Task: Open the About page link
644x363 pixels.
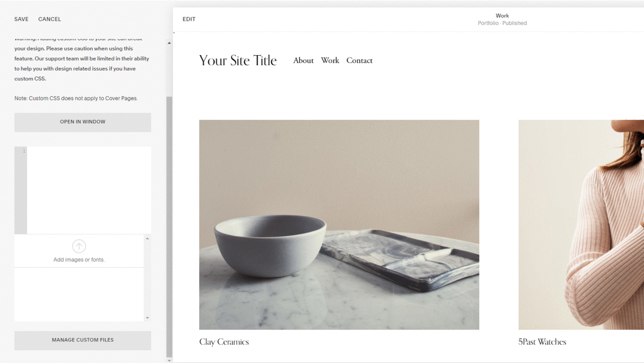Action: coord(303,60)
